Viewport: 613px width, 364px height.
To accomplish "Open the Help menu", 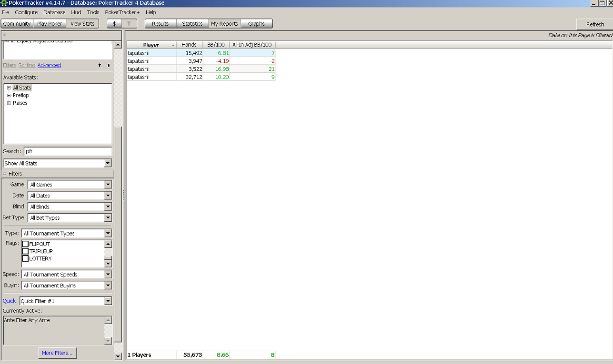I will click(151, 12).
